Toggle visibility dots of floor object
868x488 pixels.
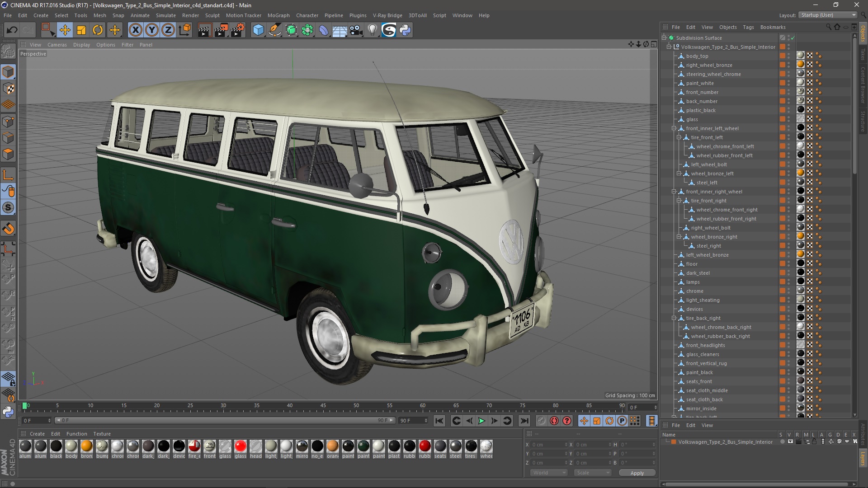point(789,264)
